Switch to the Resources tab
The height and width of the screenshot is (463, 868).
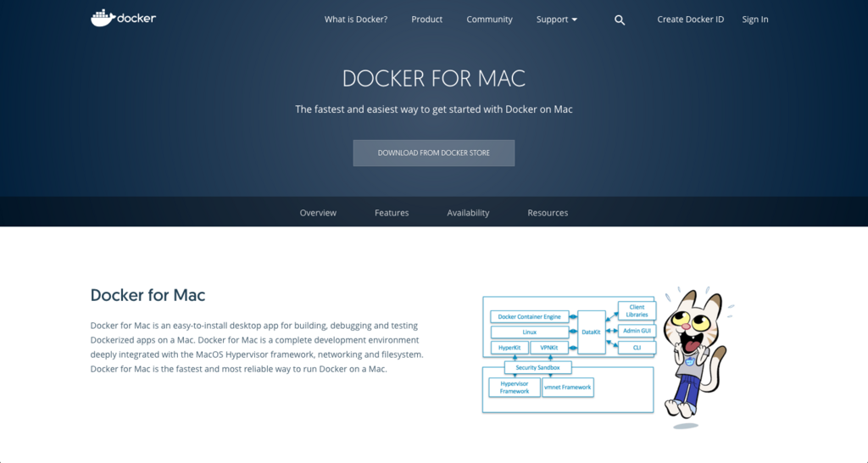coord(548,213)
